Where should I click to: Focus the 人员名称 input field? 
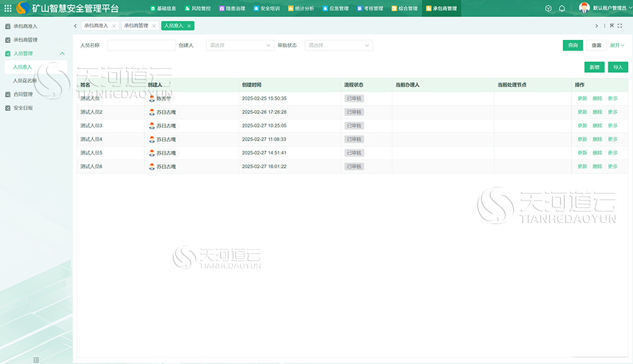[141, 45]
